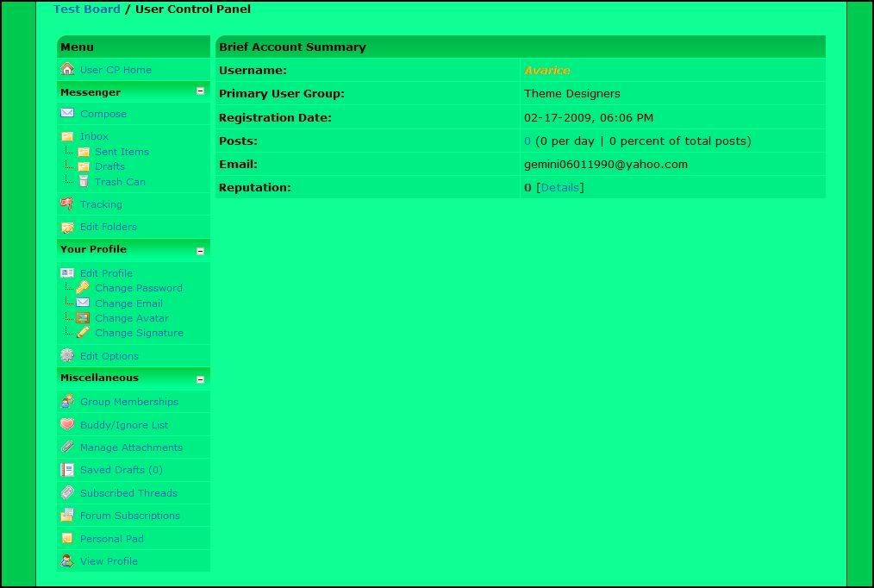The height and width of the screenshot is (588, 874).
Task: Click the Change Avatar picture icon
Action: point(84,318)
